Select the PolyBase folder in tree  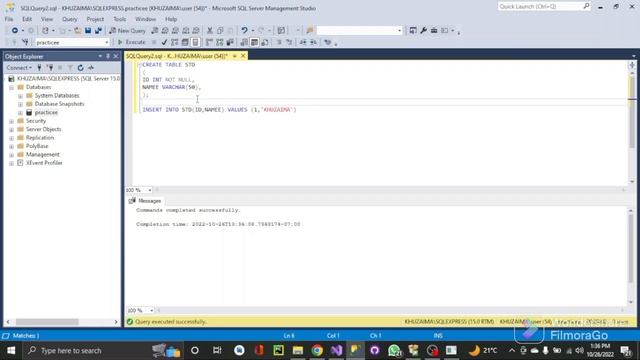37,146
